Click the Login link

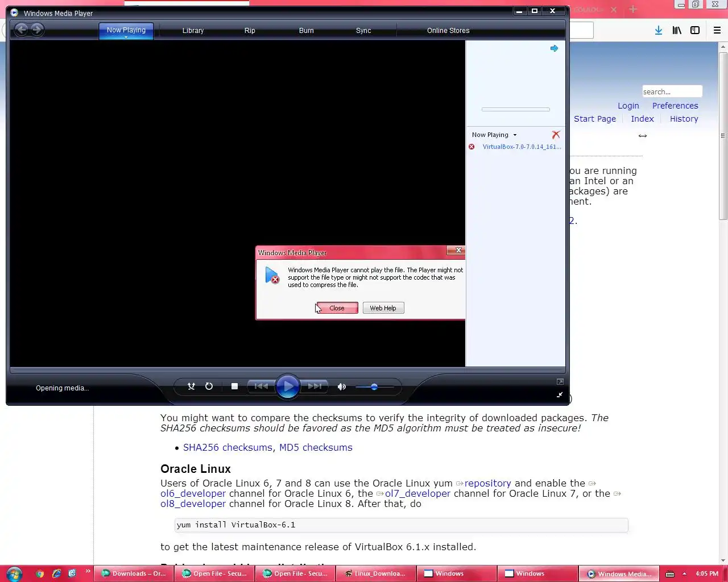[x=628, y=106]
